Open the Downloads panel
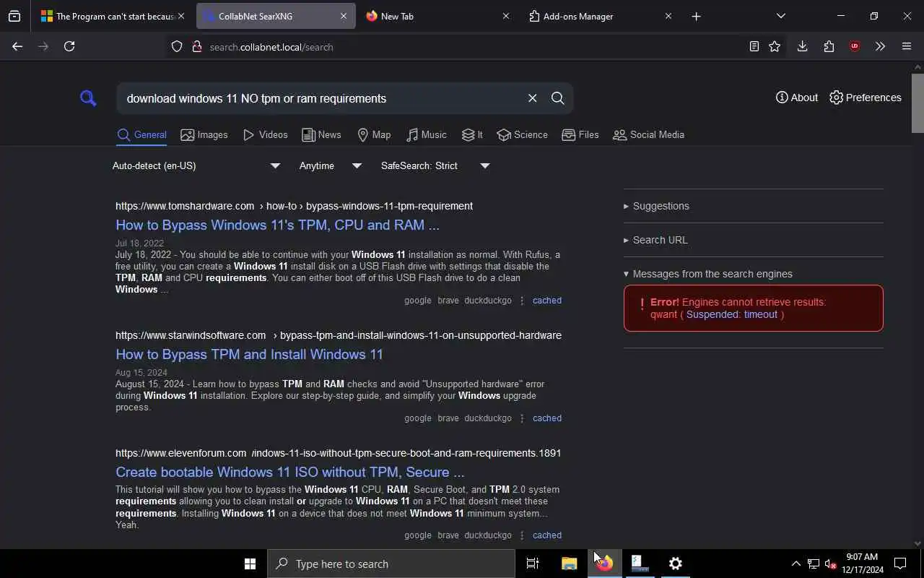924x578 pixels. click(x=802, y=46)
